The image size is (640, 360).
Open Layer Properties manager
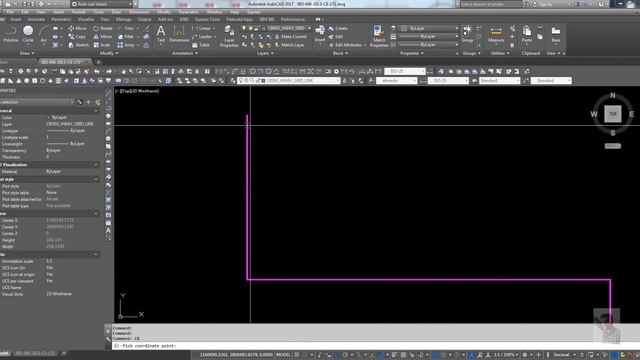pyautogui.click(x=229, y=36)
